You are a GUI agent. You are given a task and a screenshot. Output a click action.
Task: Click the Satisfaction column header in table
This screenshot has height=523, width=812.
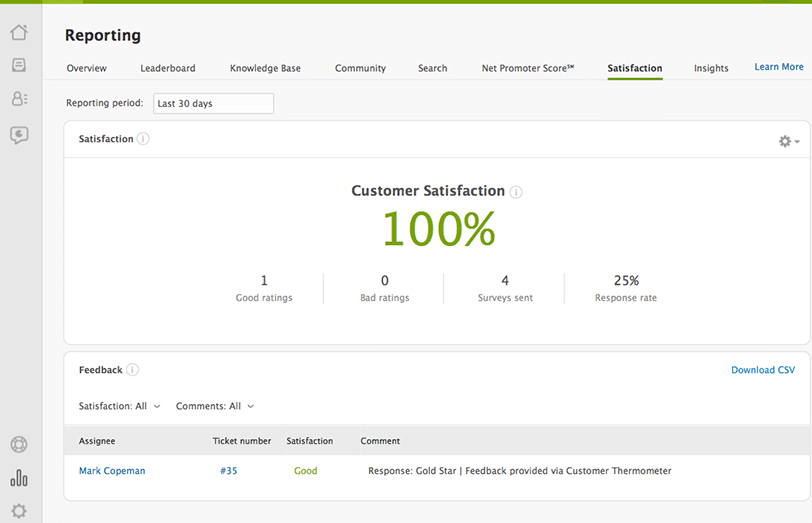(310, 441)
